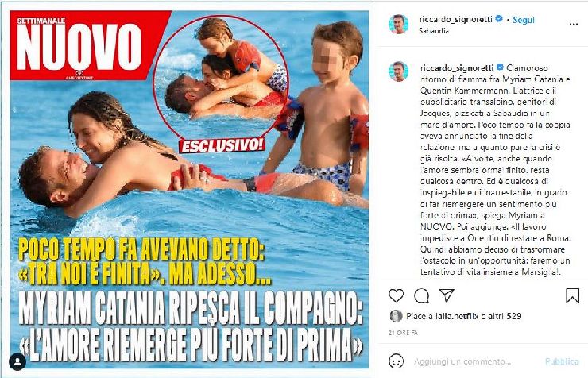Like the post with heart icon
The image size is (588, 378).
coord(396,295)
